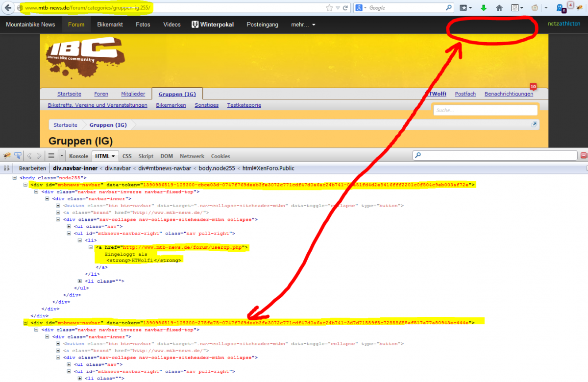Image resolution: width=588 pixels, height=382 pixels.
Task: Minimize the Firebug panel with red button
Action: (x=583, y=156)
